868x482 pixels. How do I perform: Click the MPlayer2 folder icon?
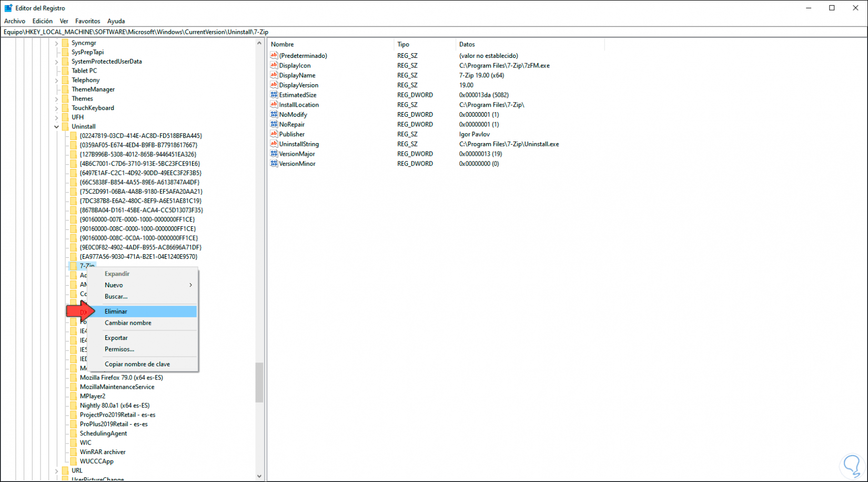pos(74,396)
